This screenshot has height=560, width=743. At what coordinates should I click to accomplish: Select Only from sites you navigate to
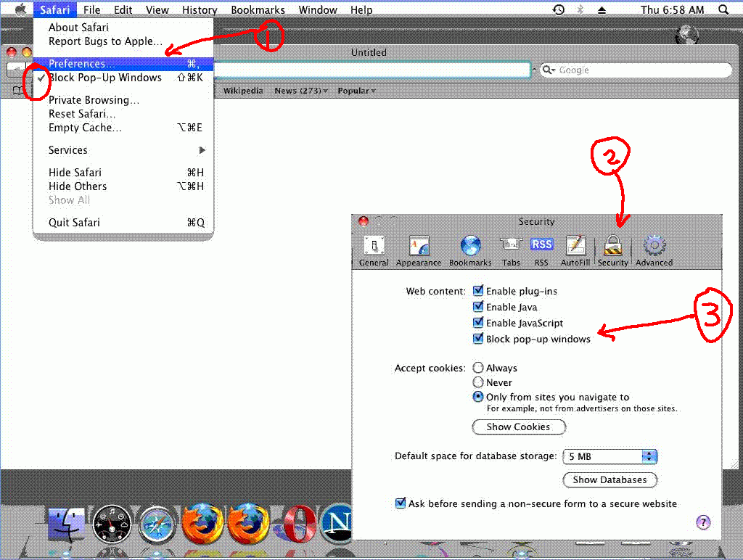pos(478,397)
